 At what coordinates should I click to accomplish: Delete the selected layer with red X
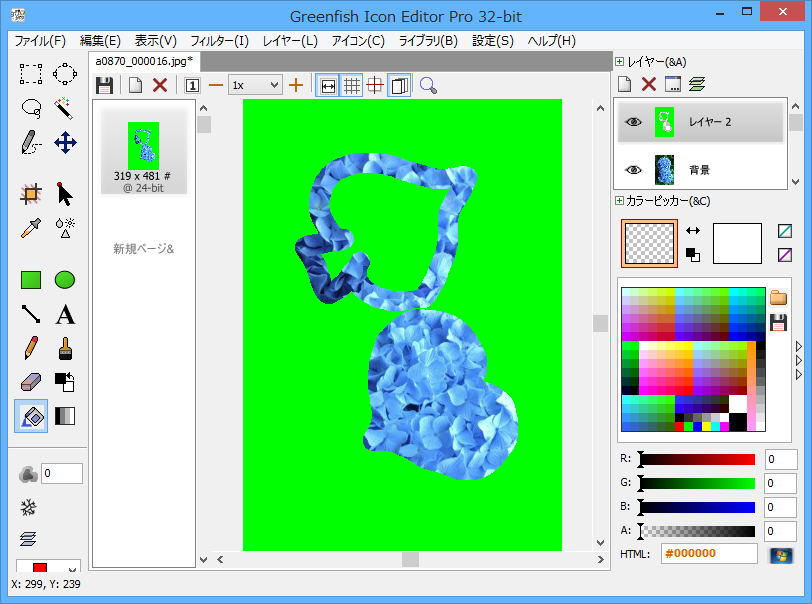pos(648,85)
